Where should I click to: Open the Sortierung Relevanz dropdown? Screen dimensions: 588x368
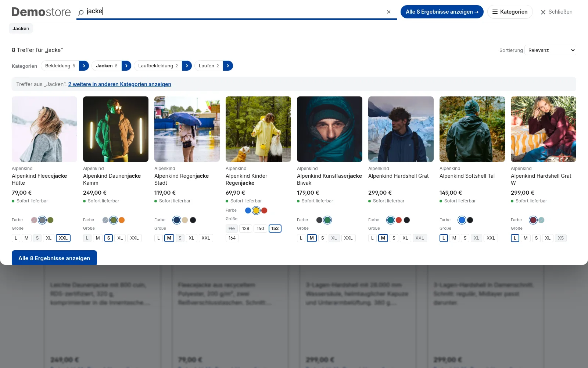click(550, 50)
